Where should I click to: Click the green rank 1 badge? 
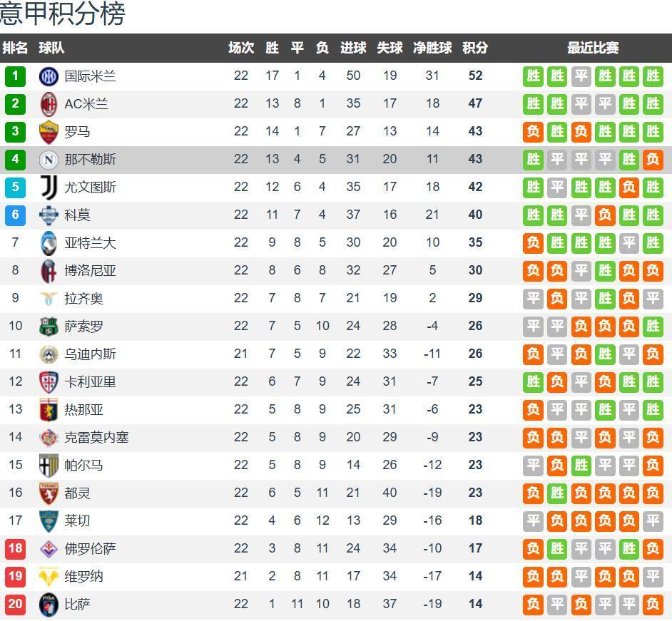15,76
